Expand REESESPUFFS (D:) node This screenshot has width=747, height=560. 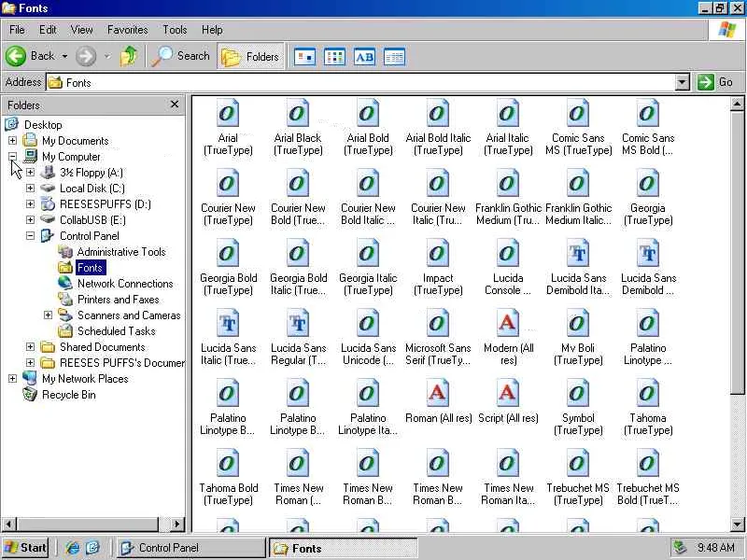click(x=30, y=203)
